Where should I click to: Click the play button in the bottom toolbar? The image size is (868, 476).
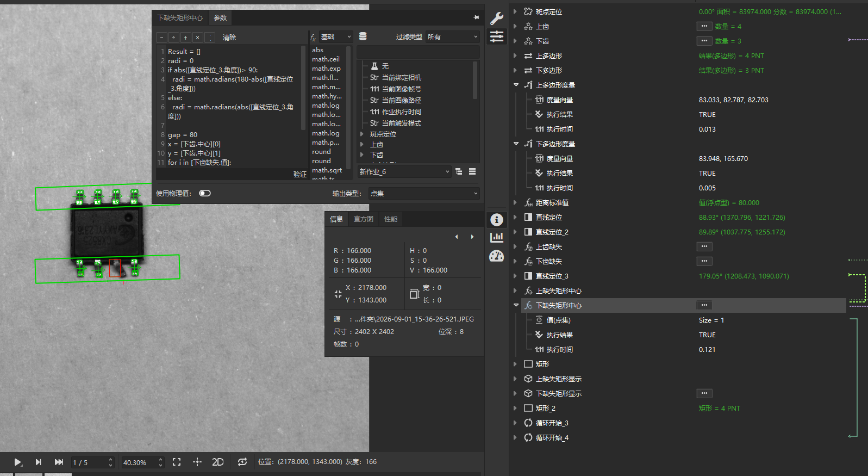pyautogui.click(x=17, y=462)
